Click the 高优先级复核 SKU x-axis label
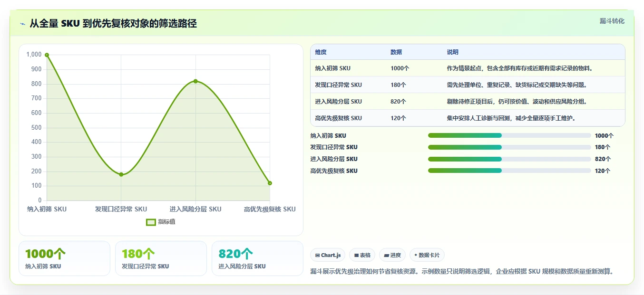The height and width of the screenshot is (295, 644). tap(270, 209)
